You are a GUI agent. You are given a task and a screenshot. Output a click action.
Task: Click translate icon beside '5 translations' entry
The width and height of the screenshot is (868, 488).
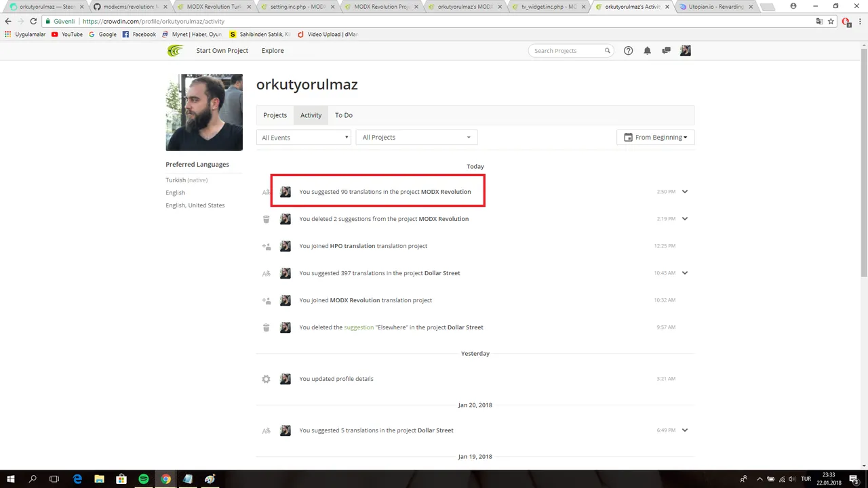click(x=266, y=430)
